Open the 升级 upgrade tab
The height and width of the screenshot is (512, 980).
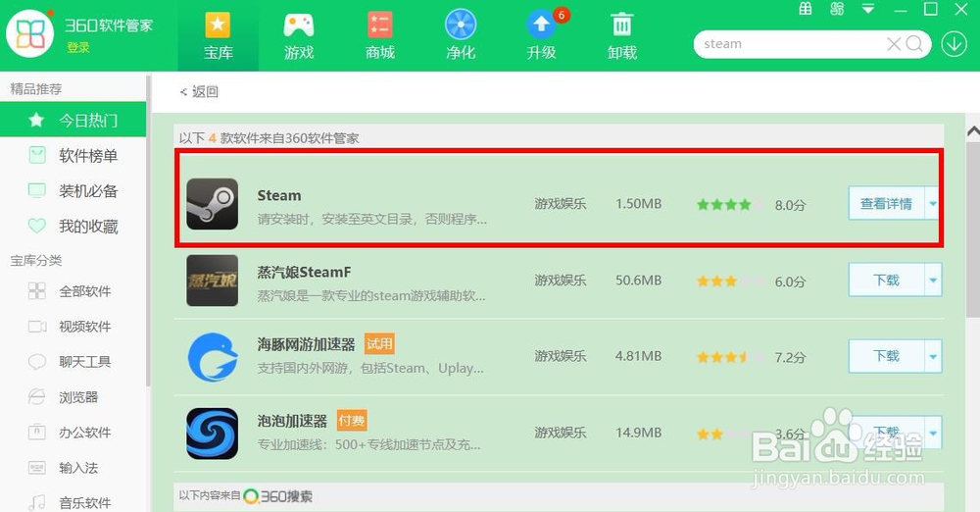tap(541, 35)
